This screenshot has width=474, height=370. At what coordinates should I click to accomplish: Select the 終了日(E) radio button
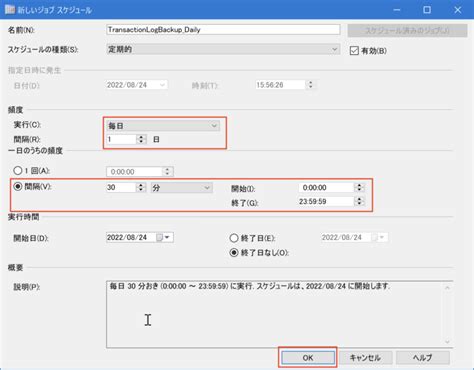click(234, 238)
